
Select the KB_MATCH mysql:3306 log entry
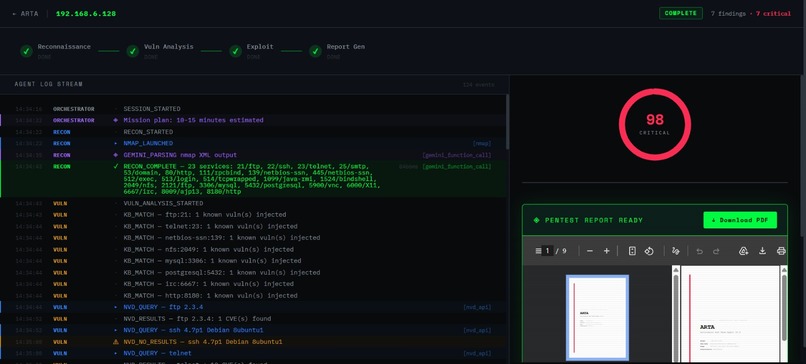253,261
